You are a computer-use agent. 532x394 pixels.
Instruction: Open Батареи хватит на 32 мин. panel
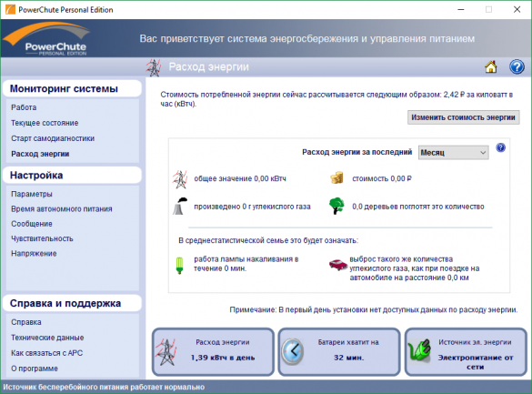tap(339, 352)
